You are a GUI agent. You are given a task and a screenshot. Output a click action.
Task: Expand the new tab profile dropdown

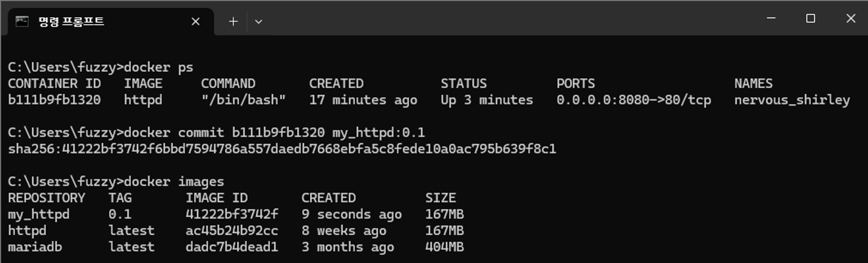[259, 21]
